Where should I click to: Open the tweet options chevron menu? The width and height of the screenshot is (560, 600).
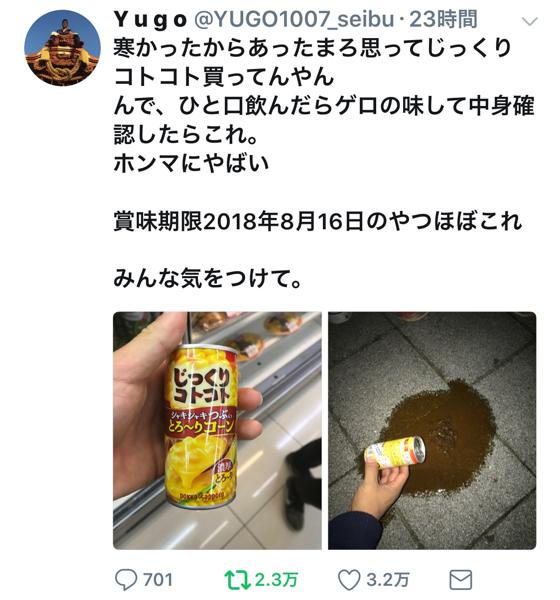point(530,21)
